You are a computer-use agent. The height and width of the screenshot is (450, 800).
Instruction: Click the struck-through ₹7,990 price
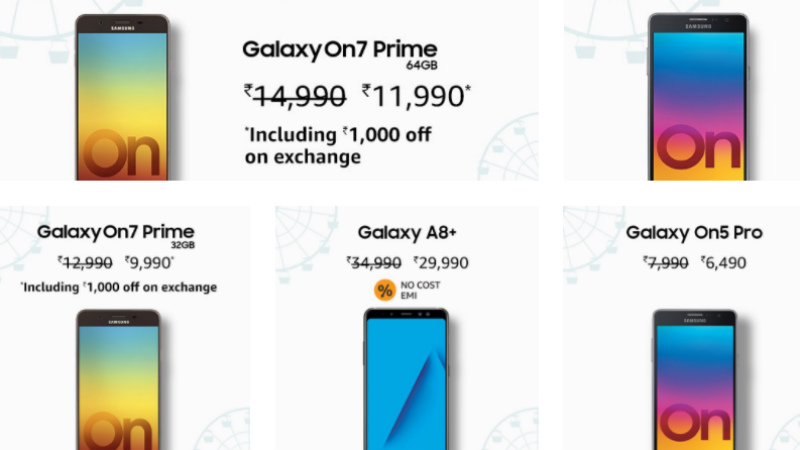665,263
